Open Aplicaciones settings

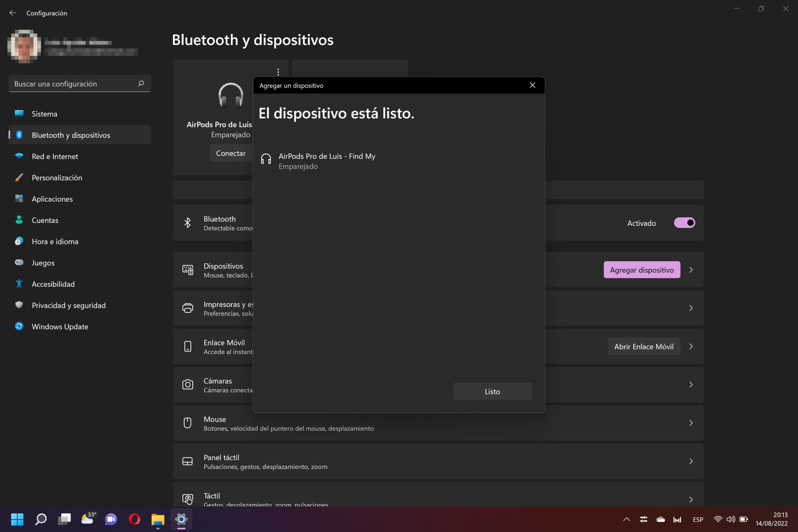pyautogui.click(x=80, y=199)
